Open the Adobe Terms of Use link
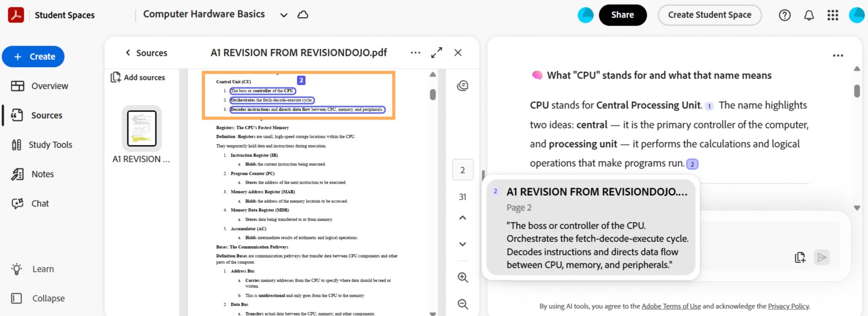 pyautogui.click(x=671, y=306)
